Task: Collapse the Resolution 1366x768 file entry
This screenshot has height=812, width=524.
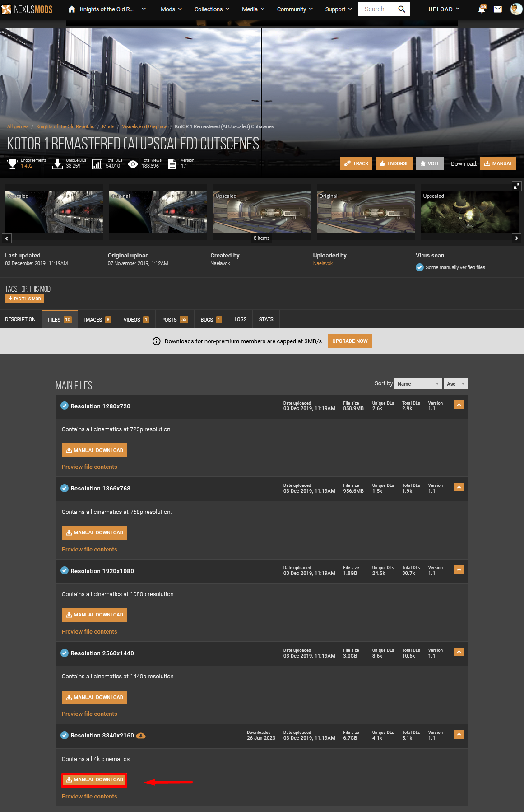Action: pyautogui.click(x=459, y=487)
